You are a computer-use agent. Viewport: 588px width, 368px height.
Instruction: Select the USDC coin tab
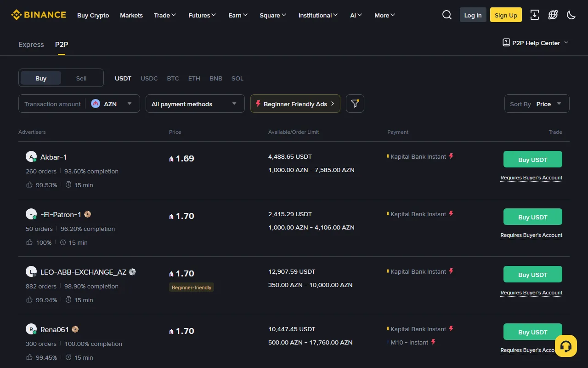149,78
